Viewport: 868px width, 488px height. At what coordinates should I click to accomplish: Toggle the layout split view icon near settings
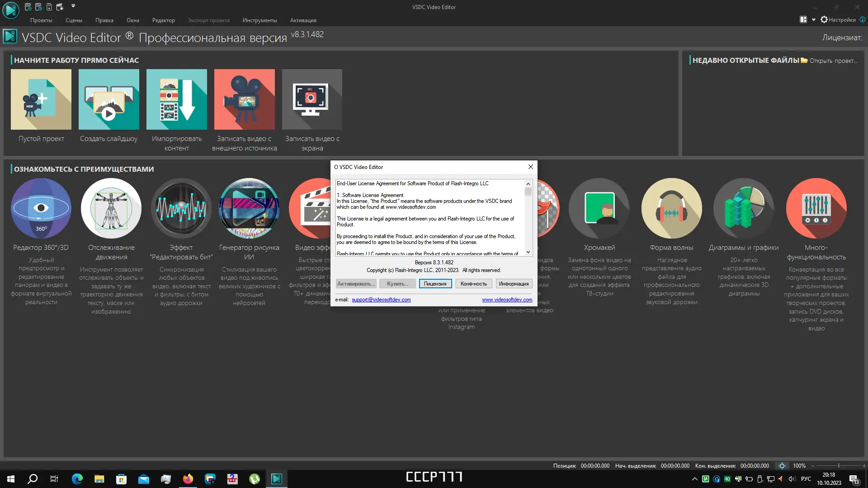pyautogui.click(x=803, y=19)
